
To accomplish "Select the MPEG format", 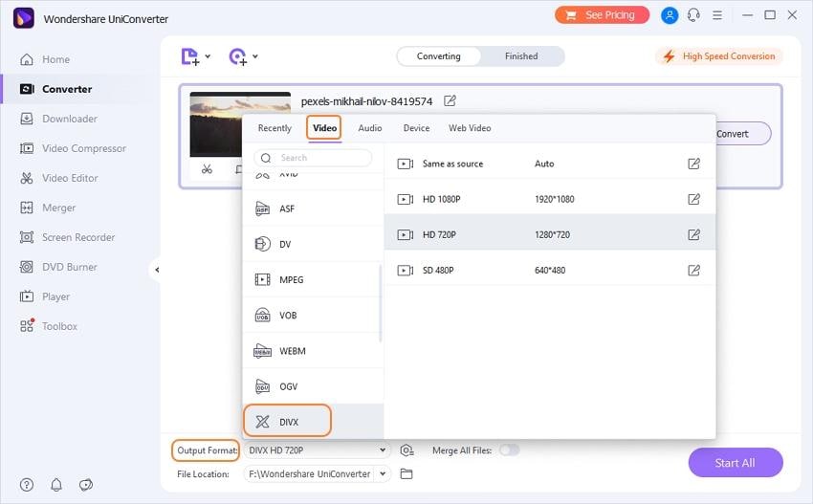I will point(313,280).
